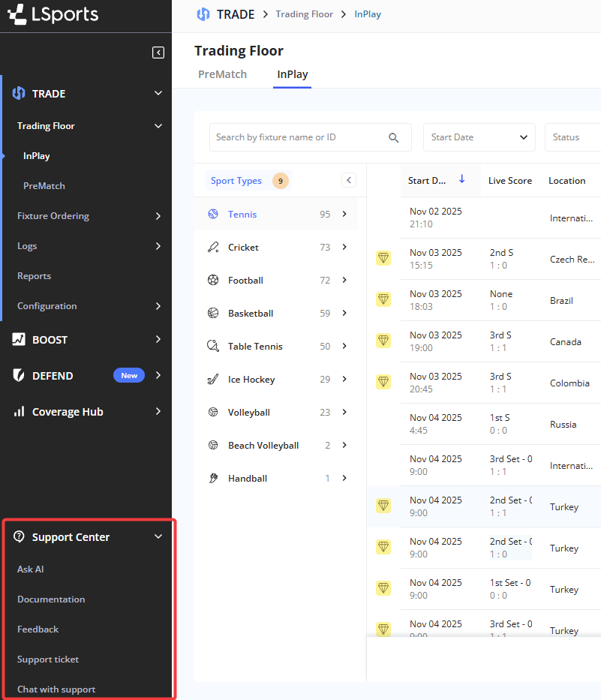This screenshot has width=601, height=700.
Task: Click the Cricket sport icon
Action: click(213, 247)
